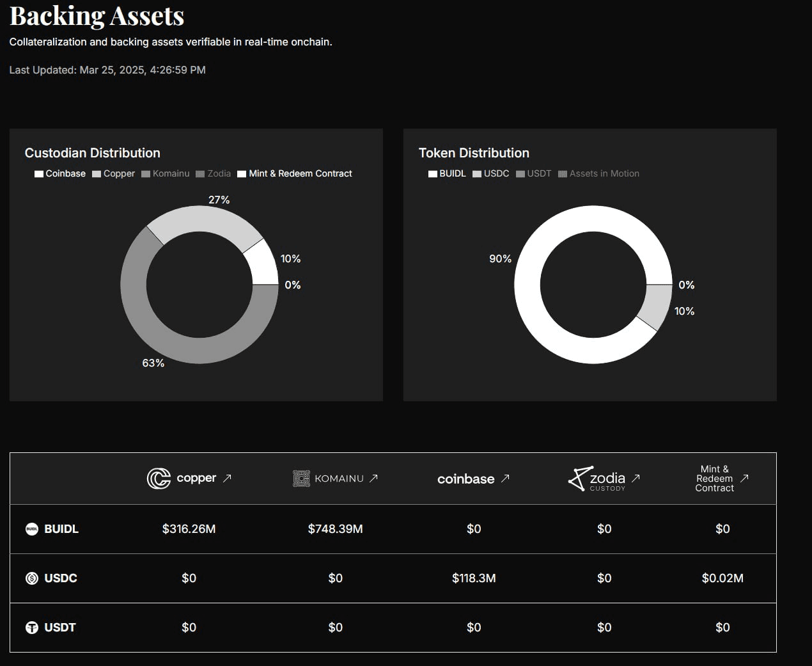
Task: Click the $748.39M BUIDL value under Komainu
Action: (x=336, y=529)
